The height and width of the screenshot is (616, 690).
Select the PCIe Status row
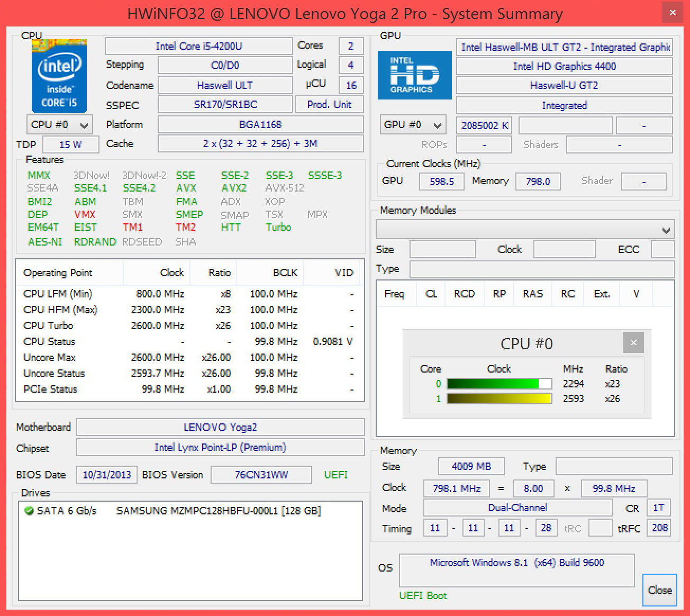pos(189,389)
